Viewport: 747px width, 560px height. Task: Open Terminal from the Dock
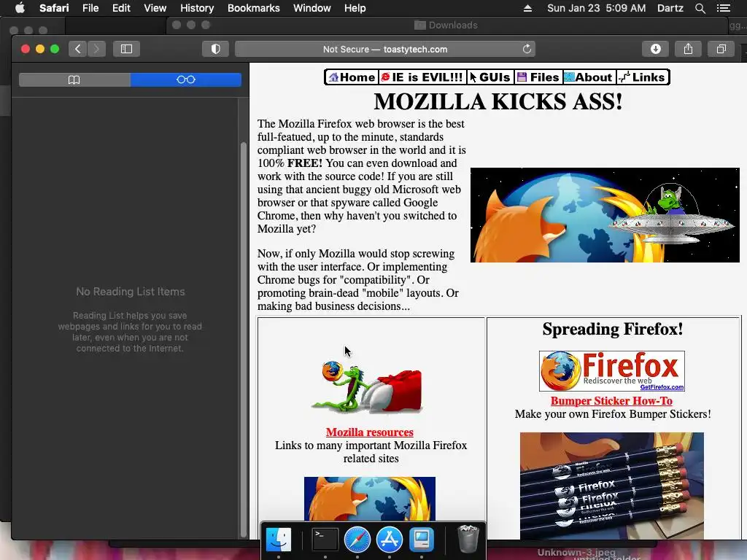coord(325,540)
